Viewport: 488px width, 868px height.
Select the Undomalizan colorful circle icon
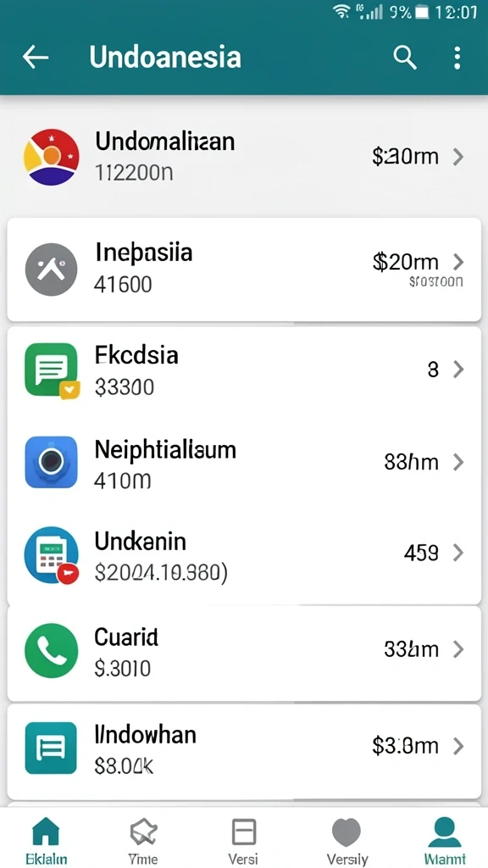(52, 157)
